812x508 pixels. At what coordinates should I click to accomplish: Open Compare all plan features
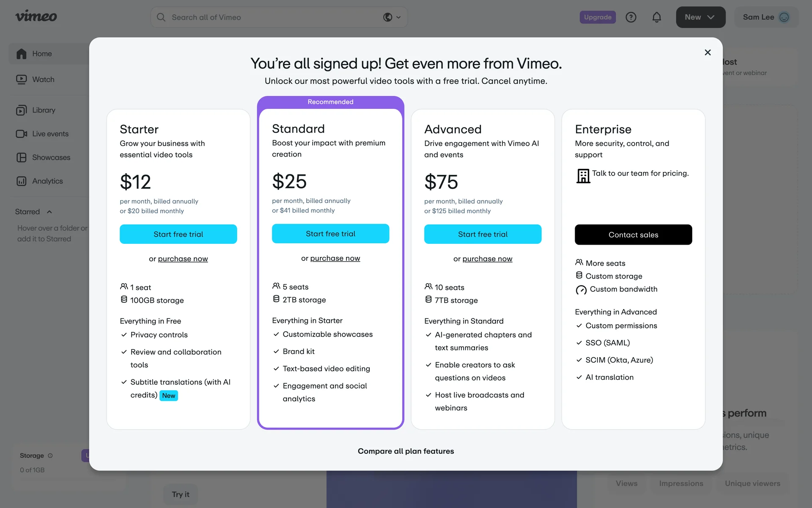click(406, 451)
